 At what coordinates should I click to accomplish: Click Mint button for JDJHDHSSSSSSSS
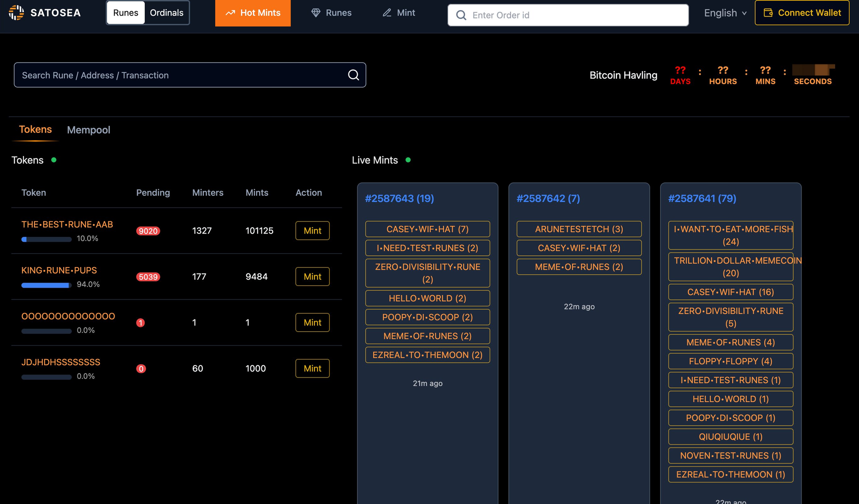pyautogui.click(x=312, y=369)
